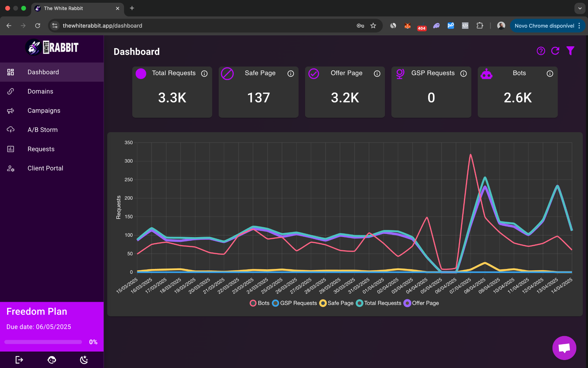Screen dimensions: 588x368
Task: Show info for Total Requests card
Action: pyautogui.click(x=204, y=74)
